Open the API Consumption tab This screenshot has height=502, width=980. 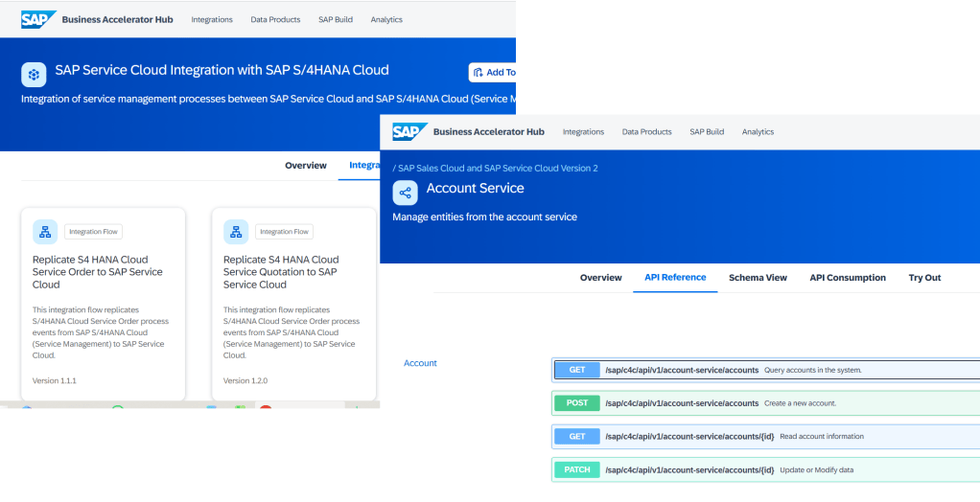click(848, 278)
